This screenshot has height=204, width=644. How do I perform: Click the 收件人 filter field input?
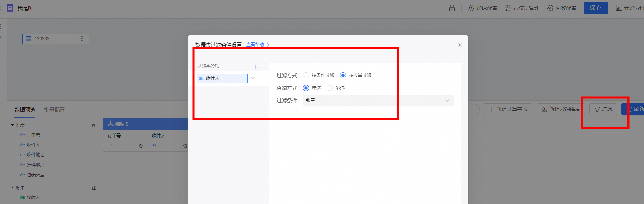tap(222, 78)
